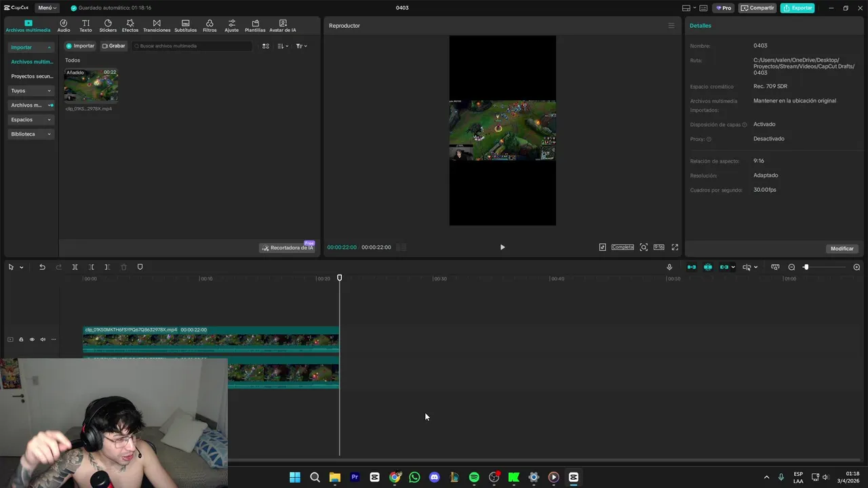868x488 pixels.
Task: Toggle the main track magnet
Action: pyautogui.click(x=692, y=267)
